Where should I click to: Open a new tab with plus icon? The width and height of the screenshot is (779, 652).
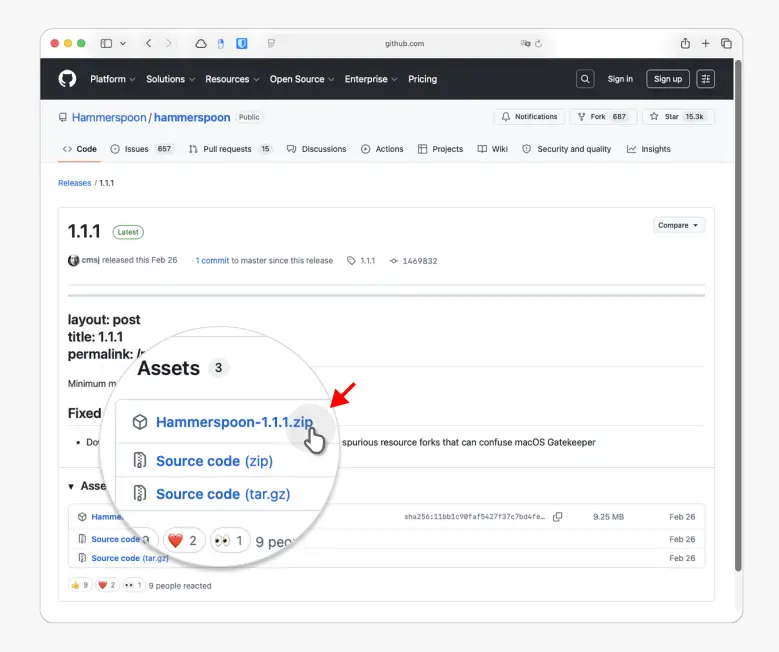pos(705,44)
